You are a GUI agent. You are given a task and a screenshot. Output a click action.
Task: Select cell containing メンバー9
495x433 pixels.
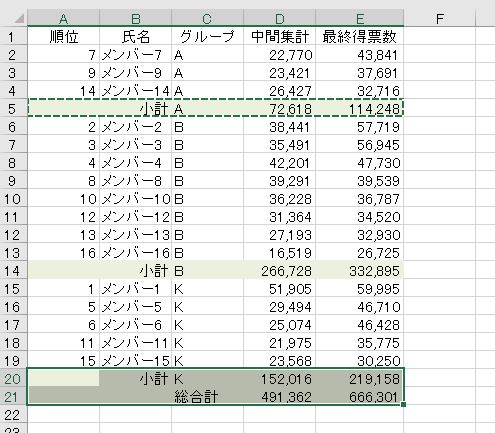coord(135,73)
